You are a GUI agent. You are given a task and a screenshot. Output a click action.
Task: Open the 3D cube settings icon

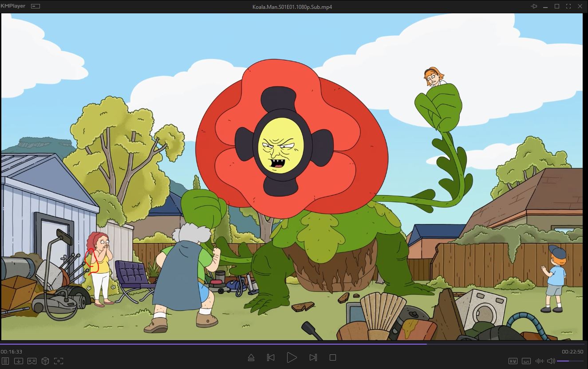click(x=45, y=361)
